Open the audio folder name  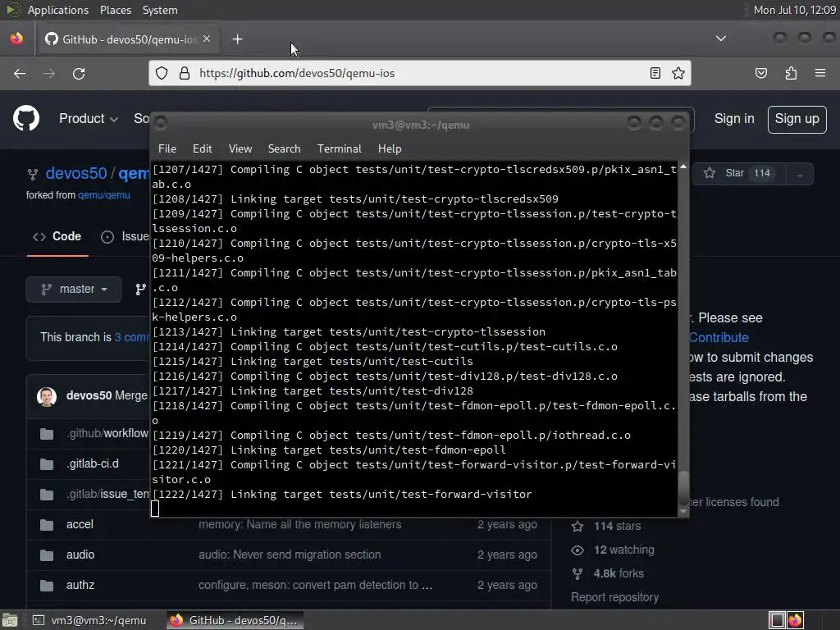click(80, 555)
